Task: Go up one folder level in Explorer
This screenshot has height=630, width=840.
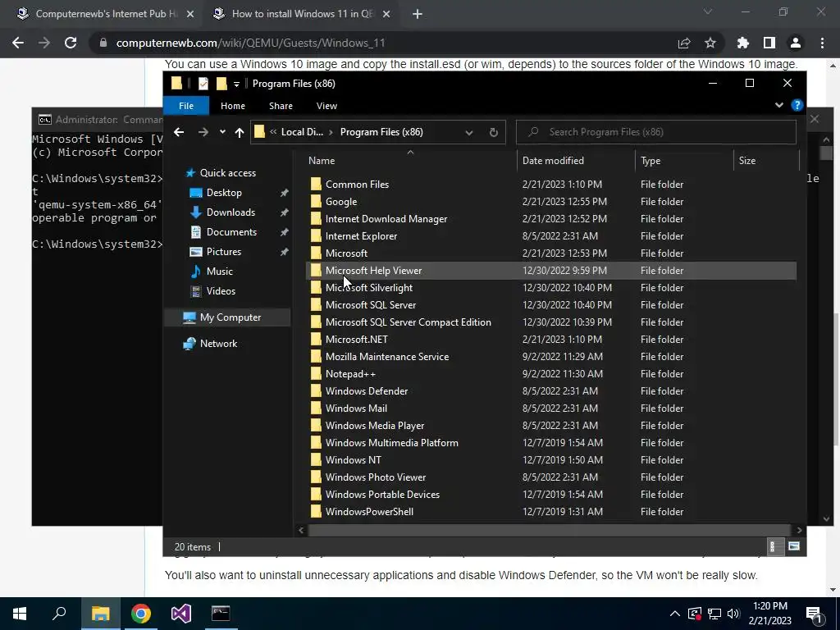Action: [240, 132]
